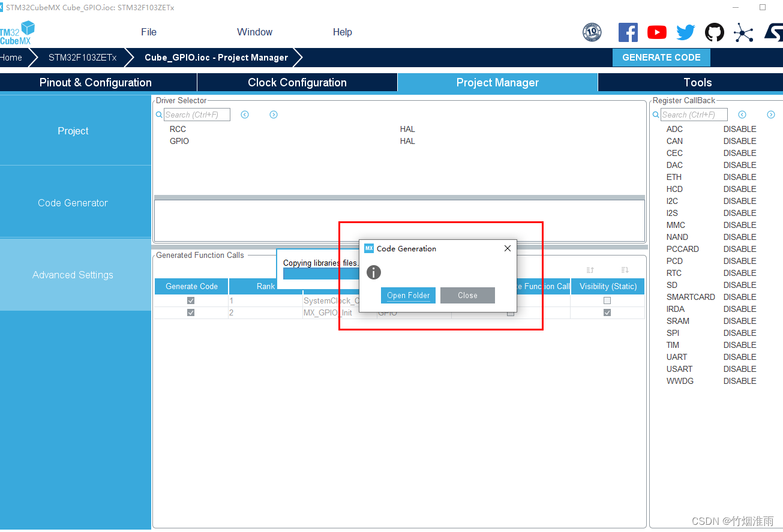This screenshot has height=532, width=783.
Task: Toggle function call checkbox in MX_GPIO_Init row
Action: click(x=511, y=313)
